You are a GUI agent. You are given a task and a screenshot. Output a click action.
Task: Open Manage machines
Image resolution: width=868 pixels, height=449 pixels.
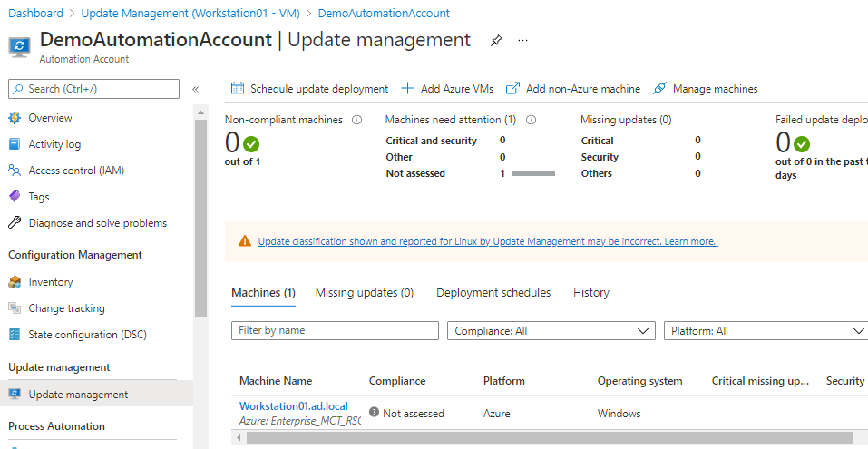705,89
